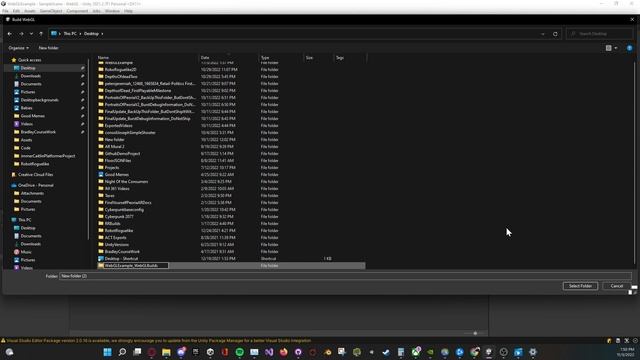Screen dimensions: 640x360
Task: Click the WebGLExample_WebGLBuilds rename text box
Action: [136, 266]
